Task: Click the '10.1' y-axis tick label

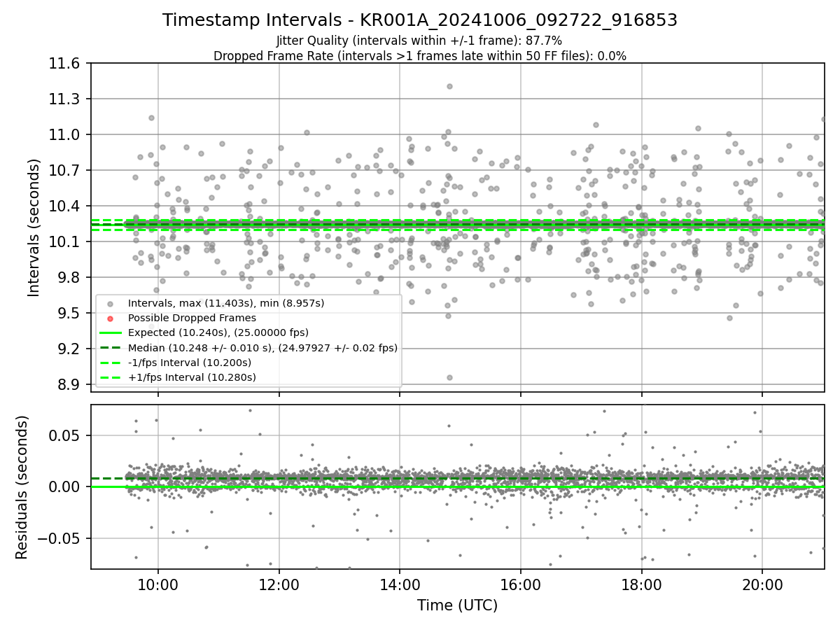Action: pos(66,242)
